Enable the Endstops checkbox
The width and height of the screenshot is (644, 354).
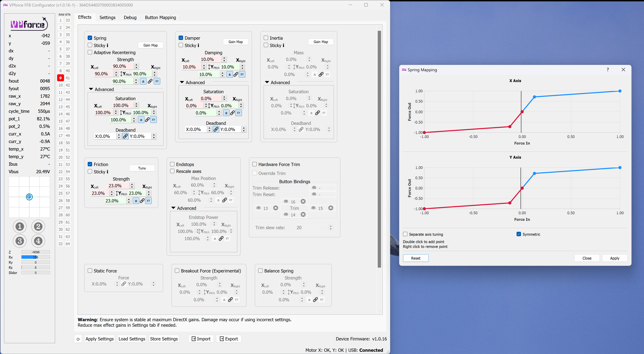tap(172, 164)
